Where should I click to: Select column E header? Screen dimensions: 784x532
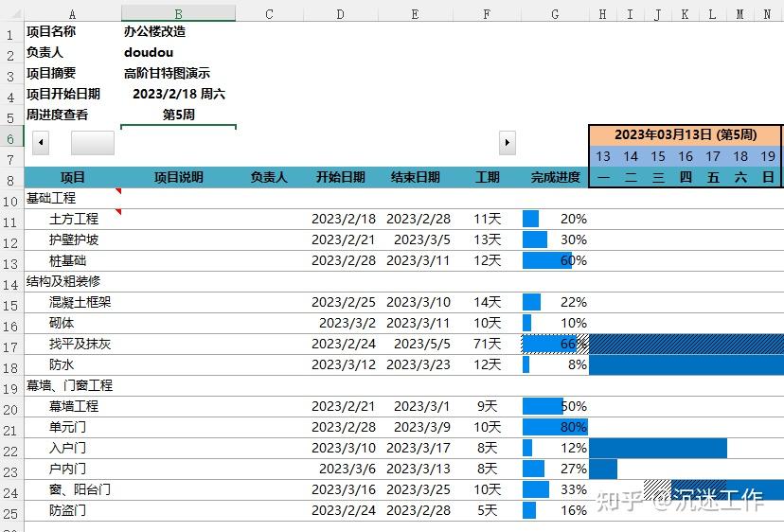(x=415, y=14)
